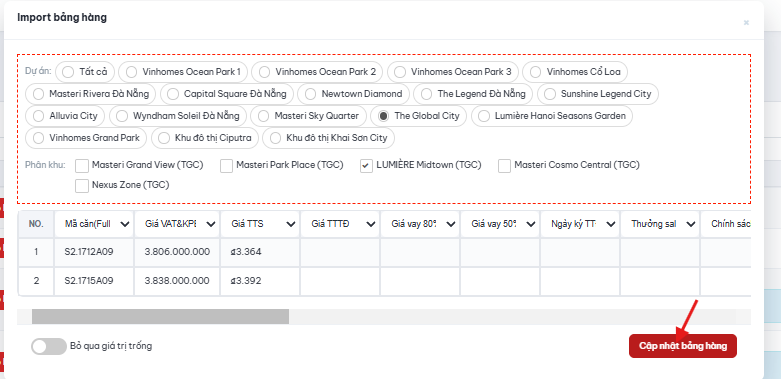Check Nexus Zone (TGC) checkbox
This screenshot has height=379, width=781.
(x=82, y=186)
